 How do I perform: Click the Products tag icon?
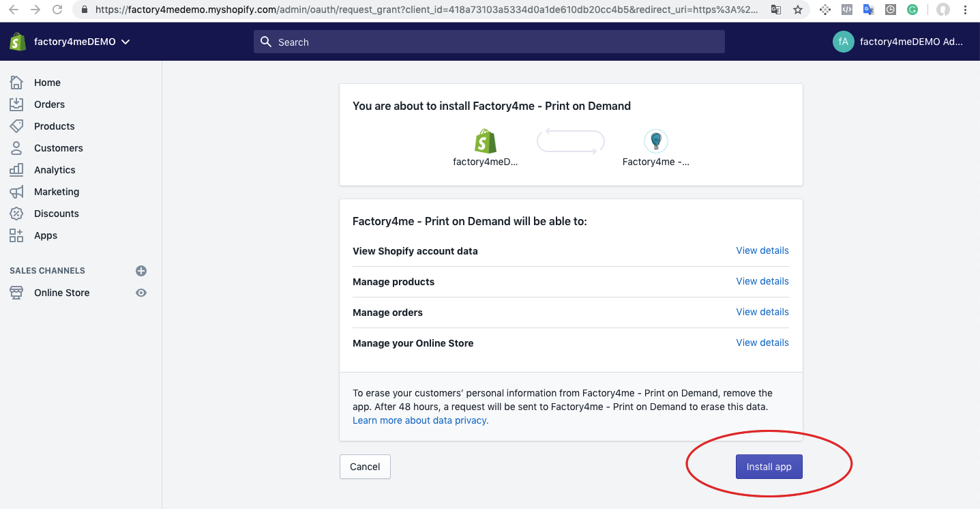click(16, 126)
